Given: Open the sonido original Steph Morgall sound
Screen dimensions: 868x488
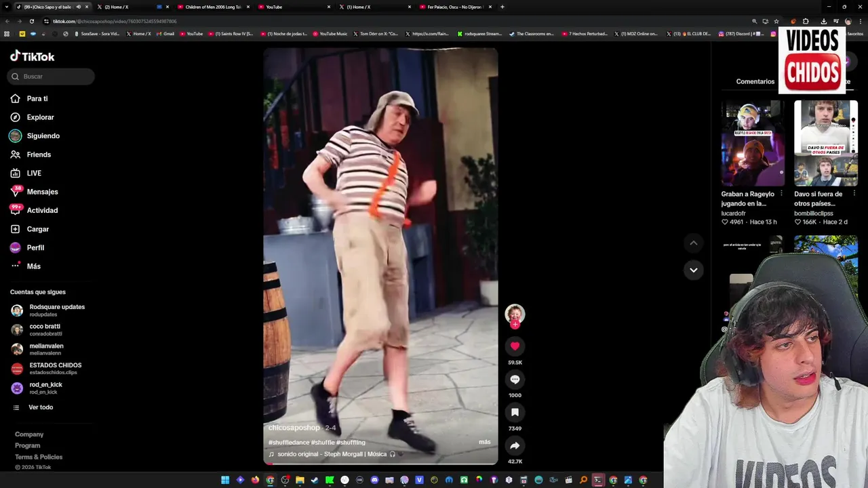Looking at the screenshot, I should [x=332, y=454].
